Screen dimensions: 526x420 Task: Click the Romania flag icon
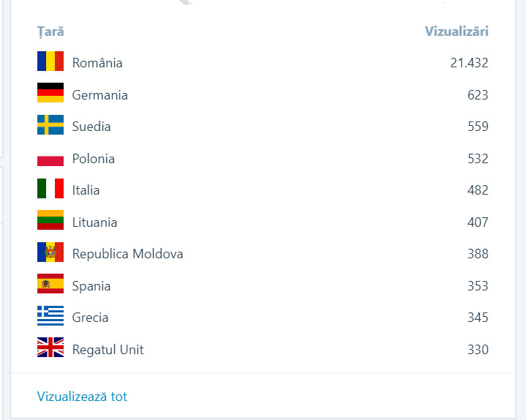[50, 62]
